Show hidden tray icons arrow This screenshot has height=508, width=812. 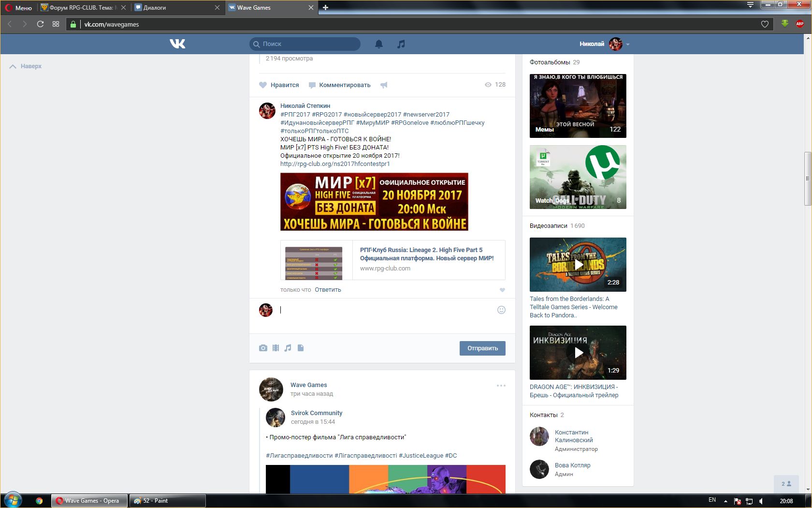pyautogui.click(x=725, y=501)
